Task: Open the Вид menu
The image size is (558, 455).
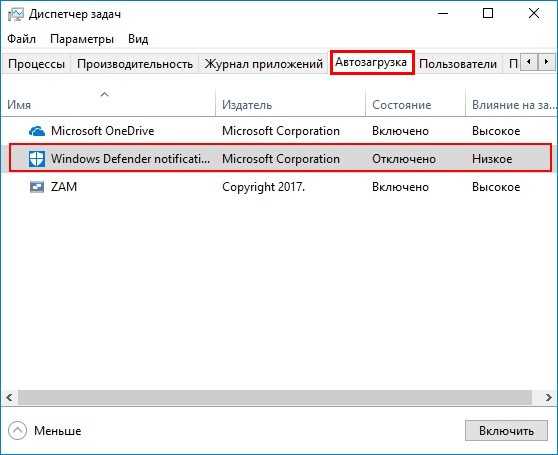Action: pos(138,38)
